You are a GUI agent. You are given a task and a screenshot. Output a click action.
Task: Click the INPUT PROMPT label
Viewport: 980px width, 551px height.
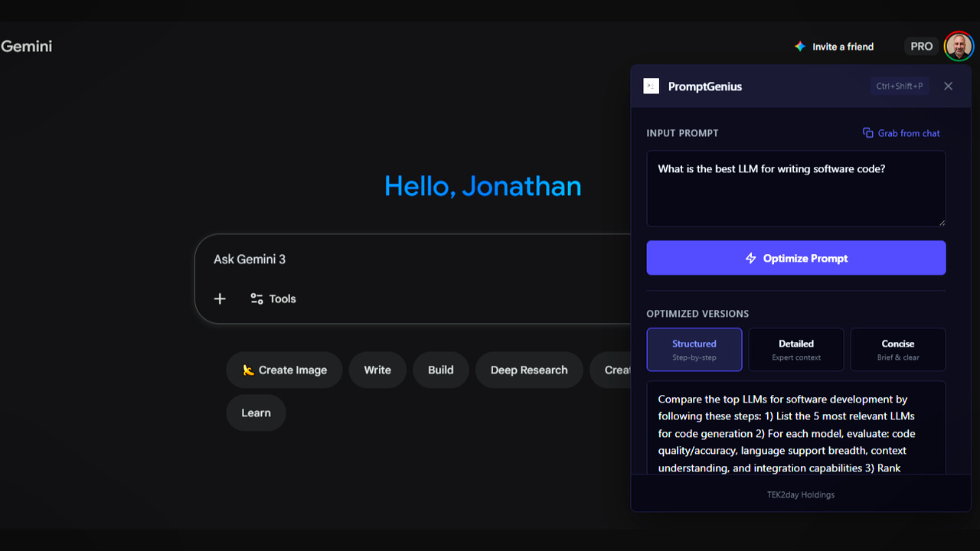coord(682,133)
